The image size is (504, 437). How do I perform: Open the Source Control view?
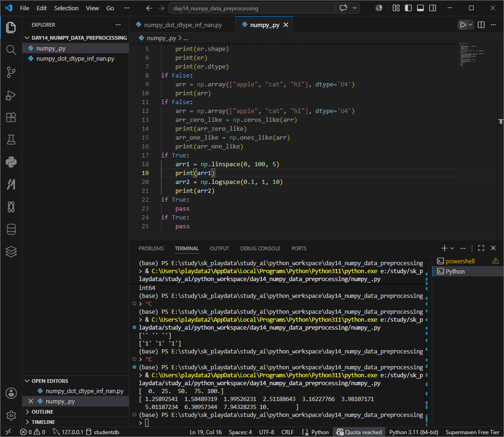point(11,72)
